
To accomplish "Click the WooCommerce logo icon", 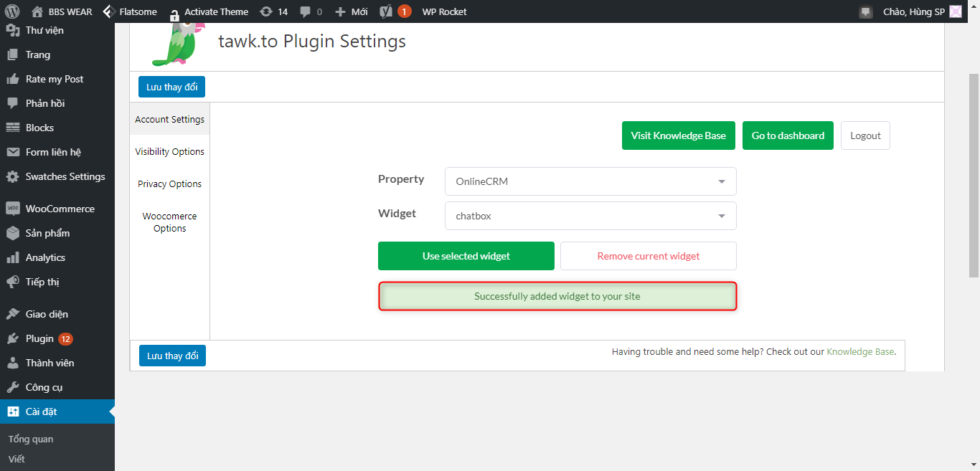I will [x=13, y=209].
